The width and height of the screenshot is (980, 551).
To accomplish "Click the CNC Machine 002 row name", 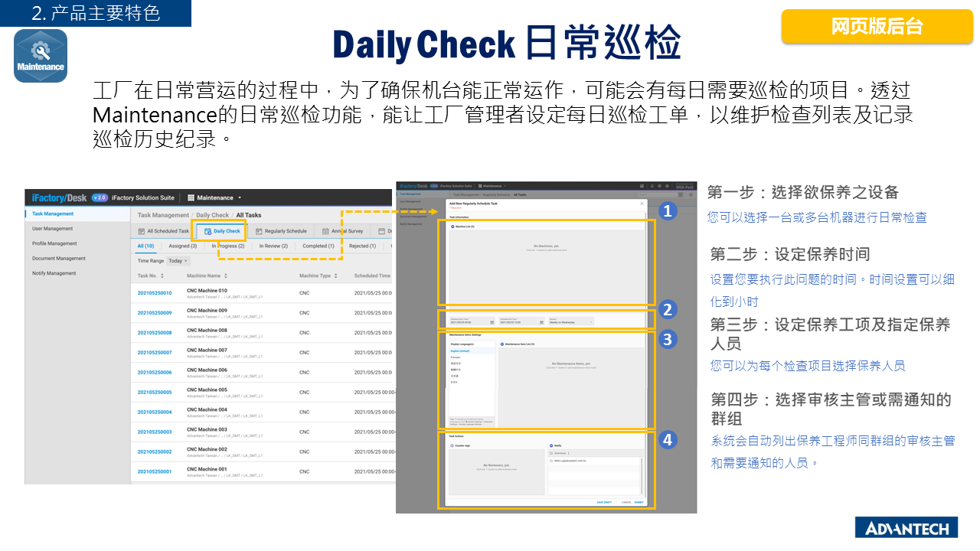I will point(207,450).
